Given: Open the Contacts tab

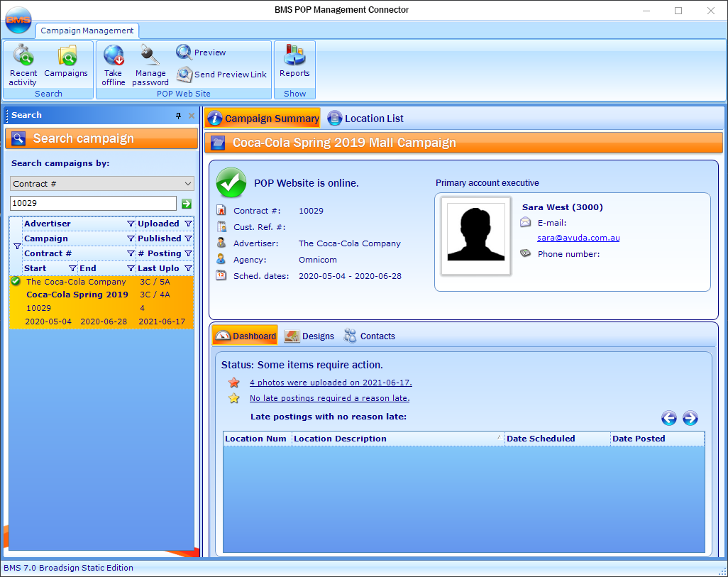Looking at the screenshot, I should point(370,336).
